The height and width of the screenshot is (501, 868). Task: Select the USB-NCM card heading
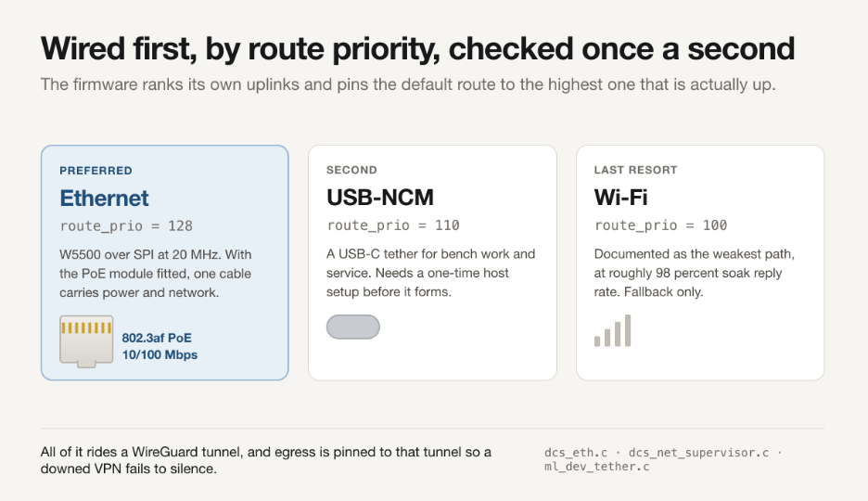380,198
